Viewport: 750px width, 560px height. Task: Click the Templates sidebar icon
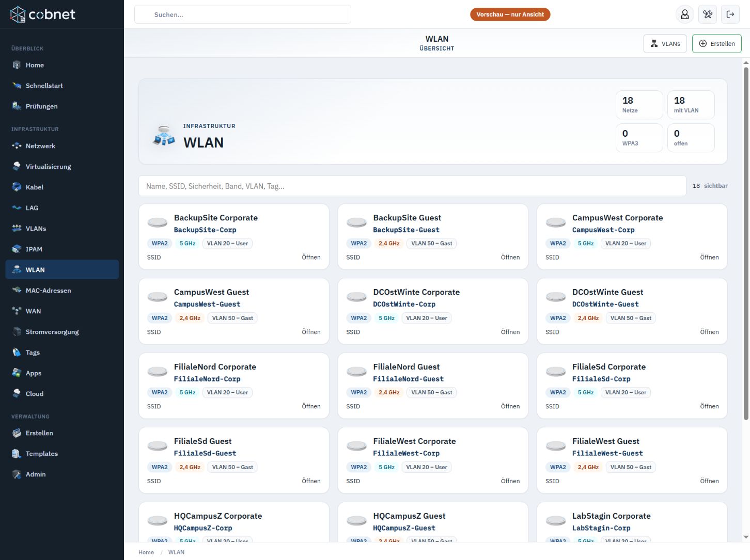[x=17, y=454]
